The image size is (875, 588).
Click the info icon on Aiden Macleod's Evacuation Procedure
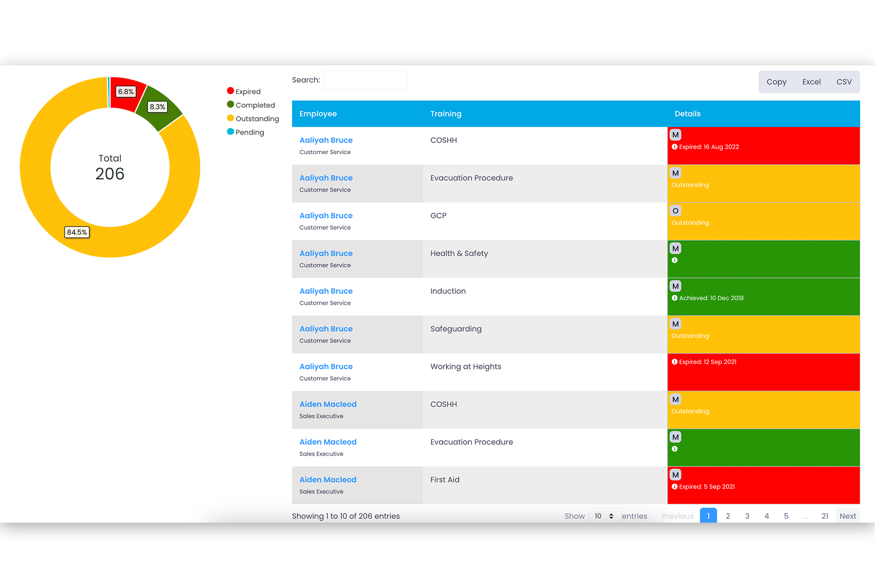pyautogui.click(x=675, y=449)
